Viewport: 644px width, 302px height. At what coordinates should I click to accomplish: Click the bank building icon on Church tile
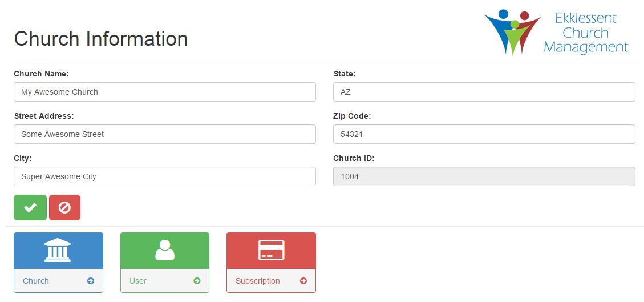point(58,251)
